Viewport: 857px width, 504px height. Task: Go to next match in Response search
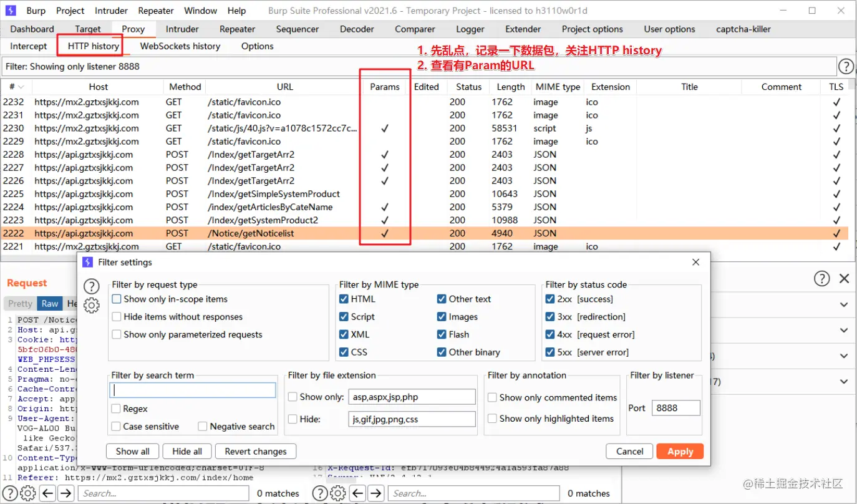point(376,493)
